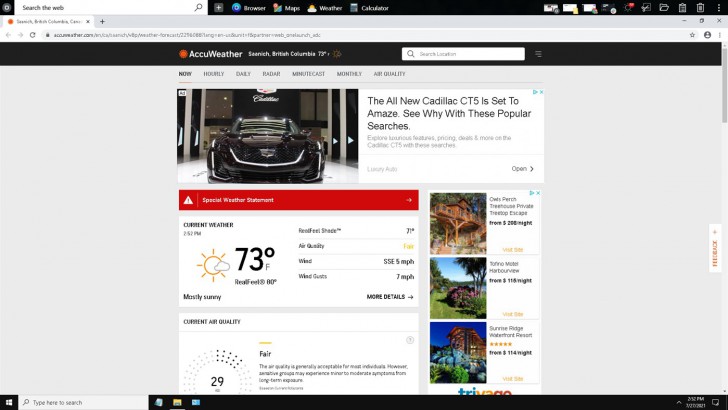Open the OneLaunch dock logo button

click(6, 7)
